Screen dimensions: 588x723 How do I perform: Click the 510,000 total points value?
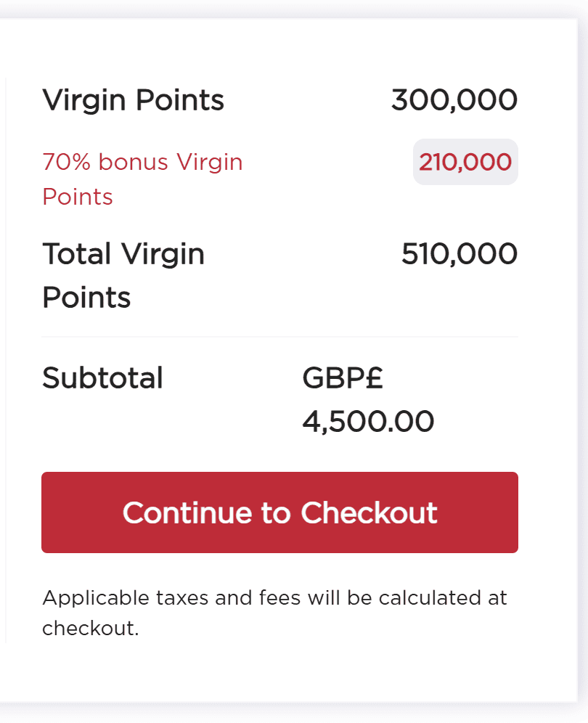pyautogui.click(x=459, y=255)
